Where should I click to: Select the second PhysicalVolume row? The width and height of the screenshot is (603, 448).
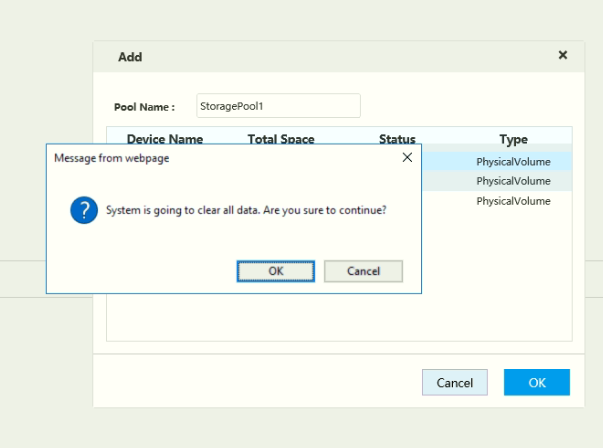point(513,181)
